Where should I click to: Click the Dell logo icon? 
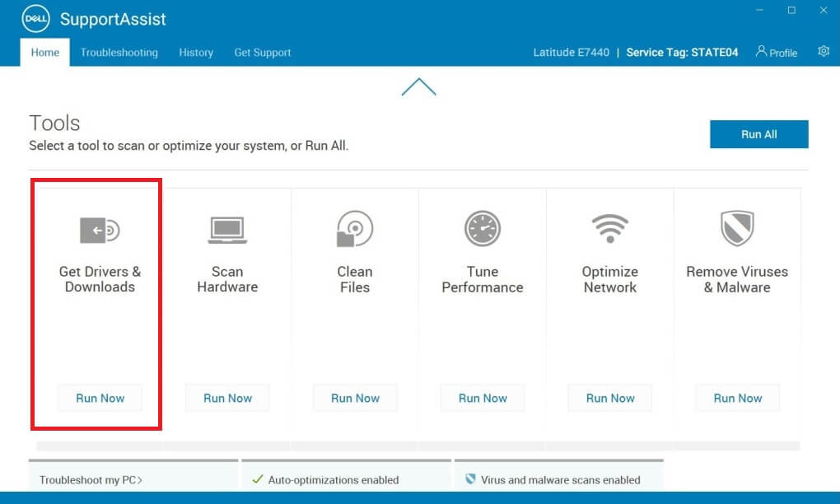pos(36,19)
